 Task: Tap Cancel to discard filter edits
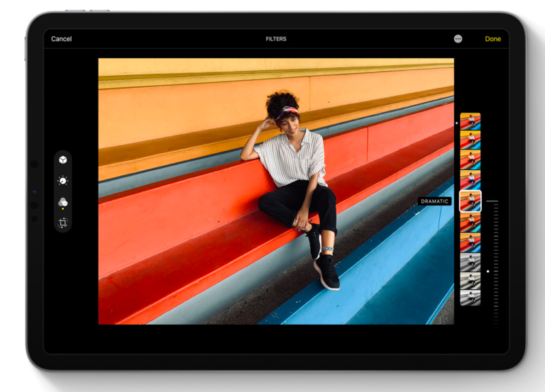62,39
